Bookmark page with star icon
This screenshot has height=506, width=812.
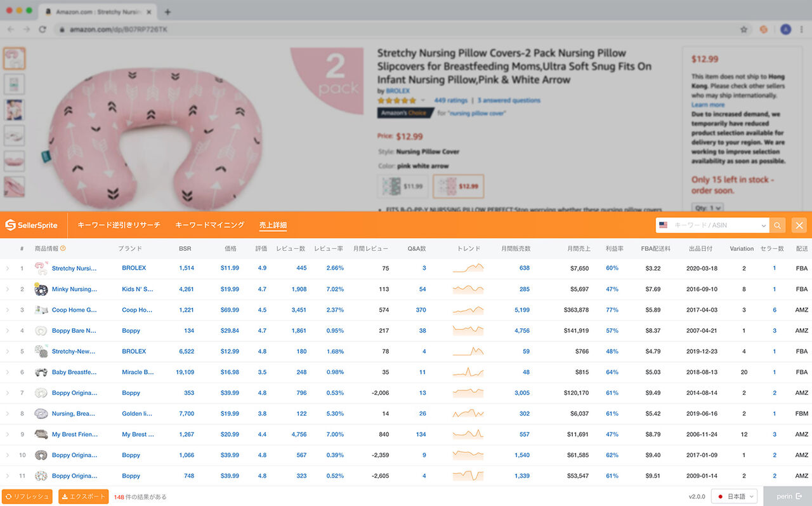743,29
